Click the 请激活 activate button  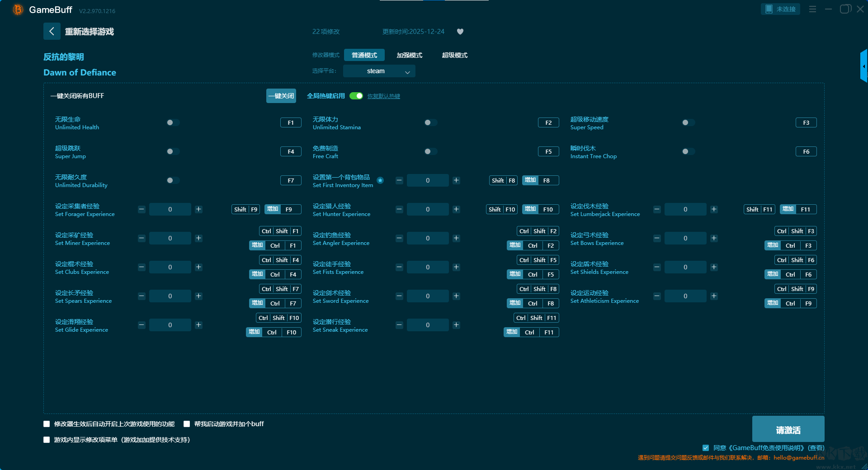click(x=788, y=429)
